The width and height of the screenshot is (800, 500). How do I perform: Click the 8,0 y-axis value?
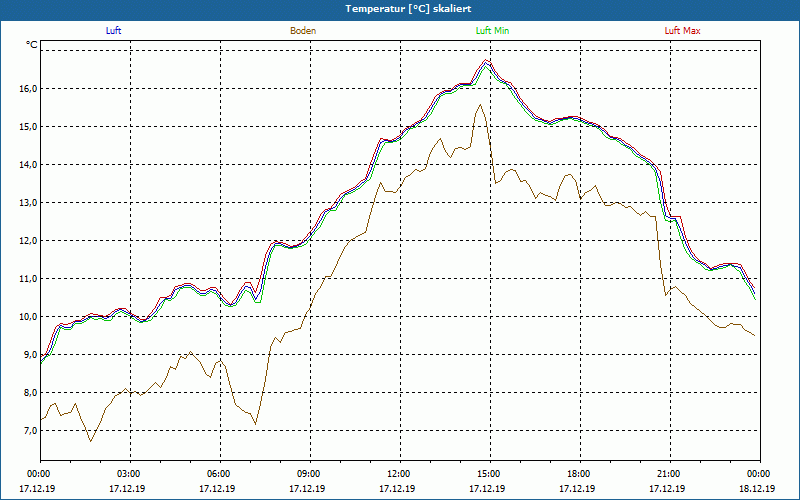(x=31, y=393)
